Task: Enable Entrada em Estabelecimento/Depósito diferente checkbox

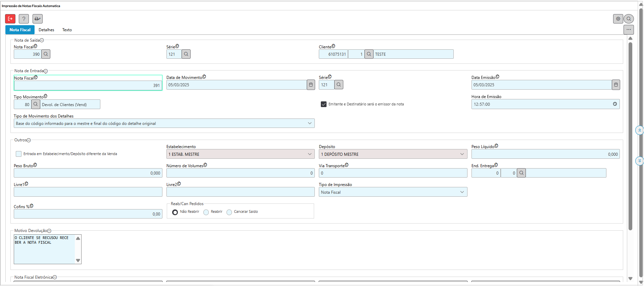Action: point(18,154)
